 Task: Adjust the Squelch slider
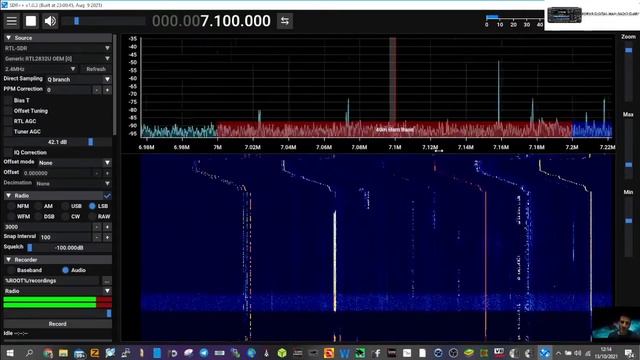coord(69,248)
